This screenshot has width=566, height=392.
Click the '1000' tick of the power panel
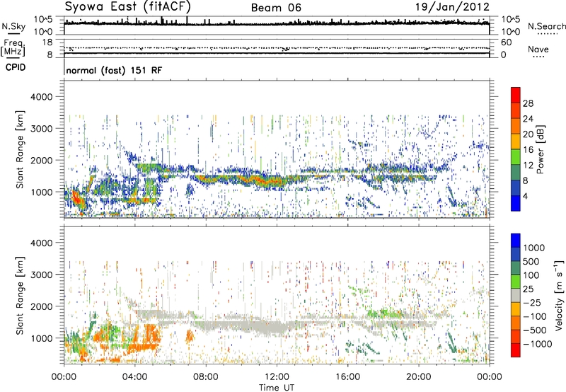(x=41, y=192)
